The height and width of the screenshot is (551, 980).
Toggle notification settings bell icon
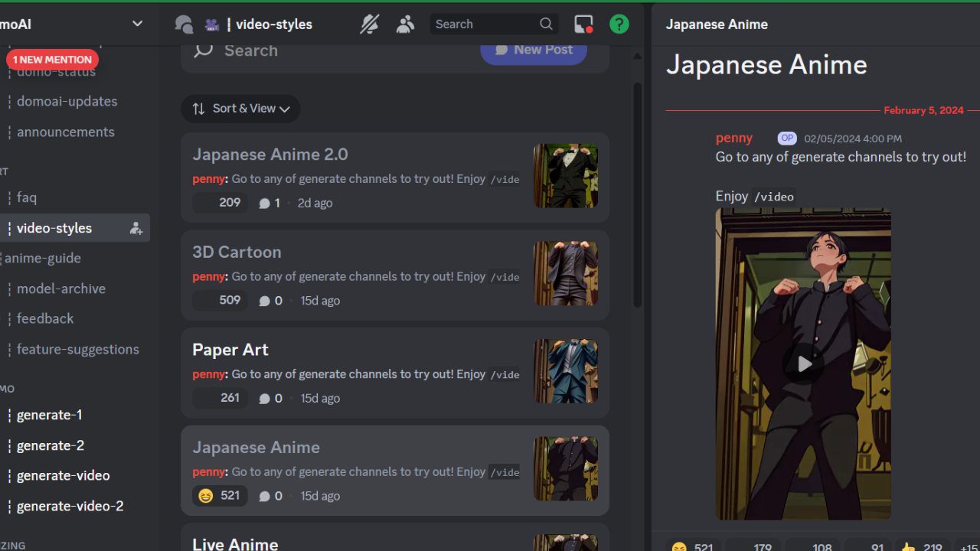pos(369,24)
